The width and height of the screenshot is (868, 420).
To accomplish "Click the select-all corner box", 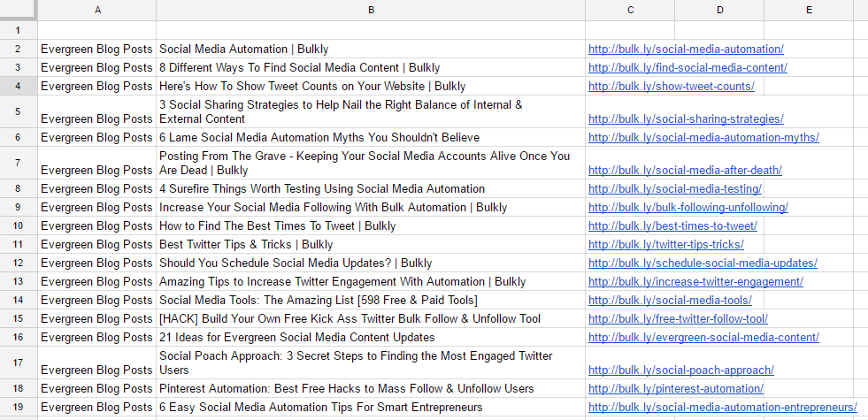I will tap(19, 10).
